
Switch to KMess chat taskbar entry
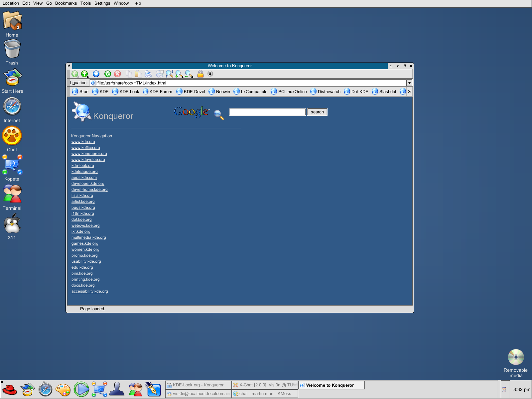pyautogui.click(x=265, y=394)
